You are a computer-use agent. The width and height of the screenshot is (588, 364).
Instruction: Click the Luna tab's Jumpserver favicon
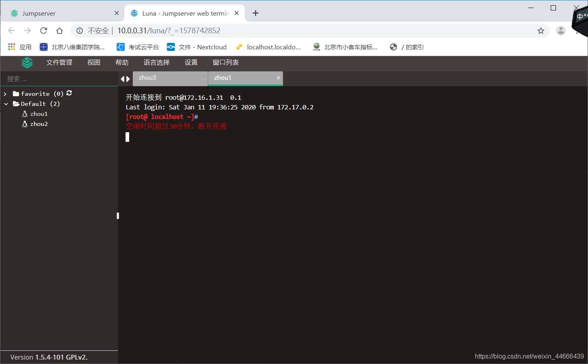click(x=134, y=13)
